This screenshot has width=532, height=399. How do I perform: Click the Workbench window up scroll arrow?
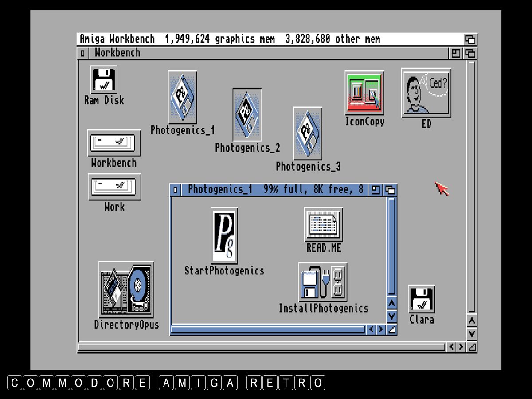pyautogui.click(x=472, y=321)
